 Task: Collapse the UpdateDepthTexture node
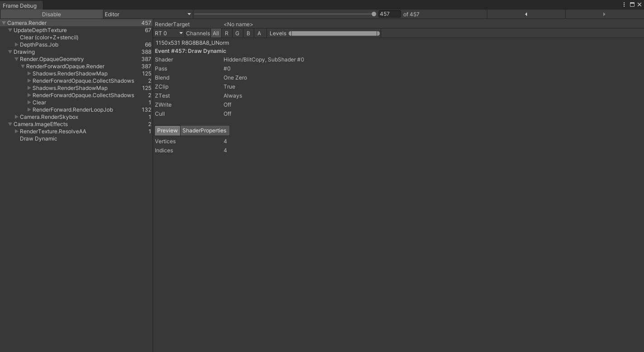(10, 30)
